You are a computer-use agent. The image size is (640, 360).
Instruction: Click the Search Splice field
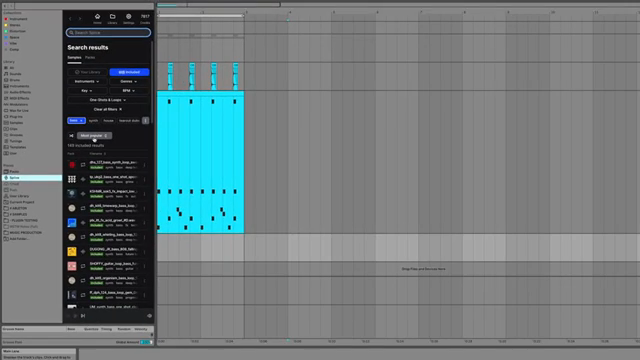point(108,33)
